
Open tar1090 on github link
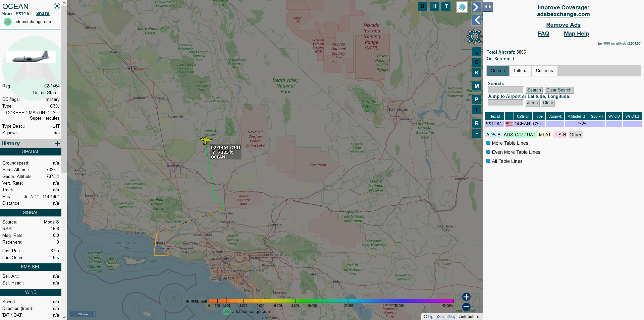pyautogui.click(x=620, y=44)
